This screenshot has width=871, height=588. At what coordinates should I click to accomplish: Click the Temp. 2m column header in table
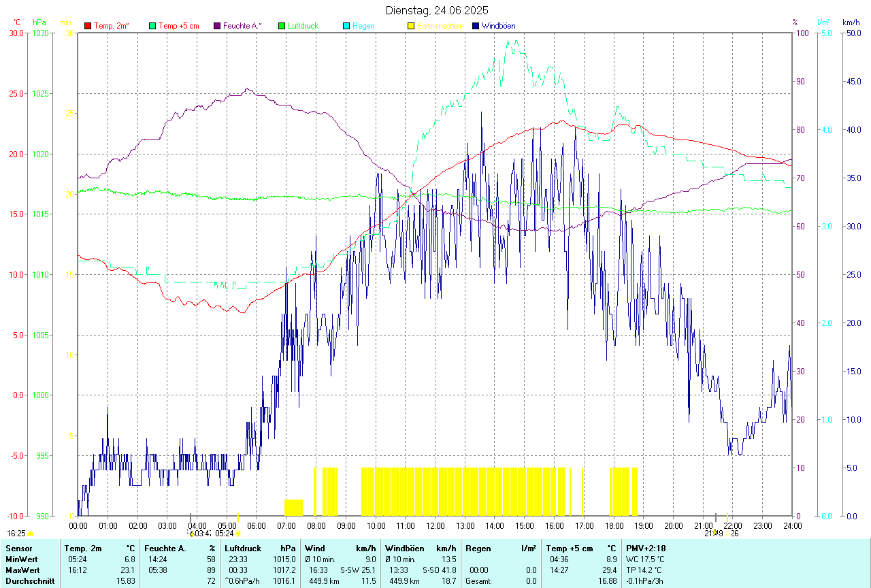click(x=83, y=549)
